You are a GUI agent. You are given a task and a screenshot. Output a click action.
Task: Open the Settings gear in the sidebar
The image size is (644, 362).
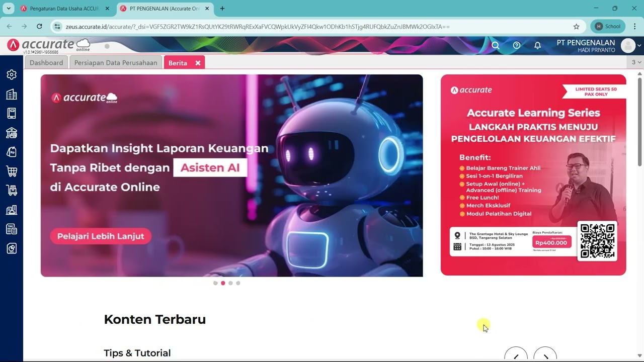pos(12,74)
